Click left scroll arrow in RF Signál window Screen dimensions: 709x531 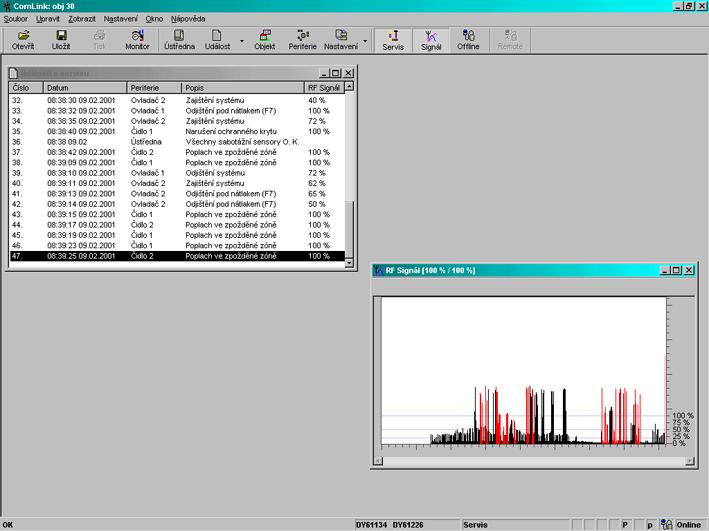click(378, 461)
